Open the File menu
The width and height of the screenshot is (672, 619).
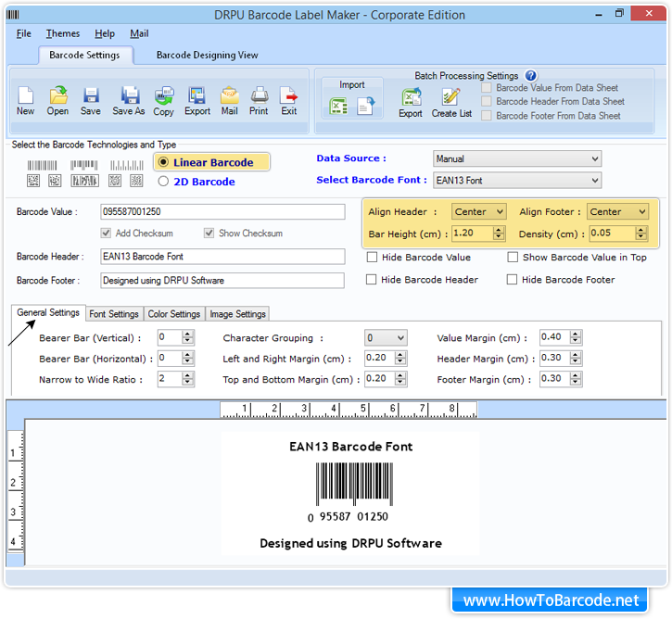23,33
